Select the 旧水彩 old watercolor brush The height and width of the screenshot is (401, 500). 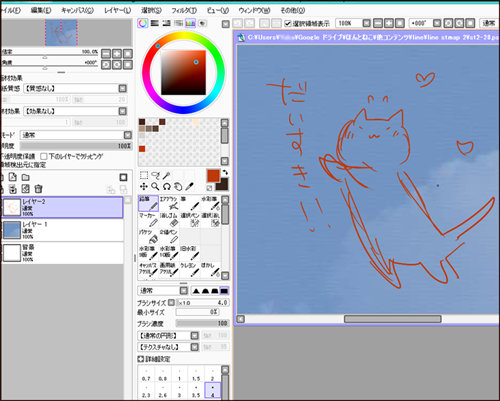190,253
